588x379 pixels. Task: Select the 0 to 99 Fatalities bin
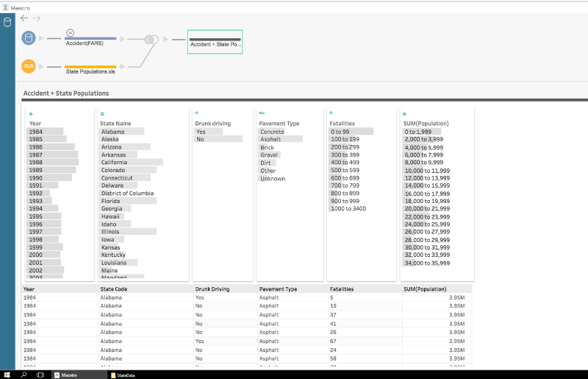tap(340, 132)
